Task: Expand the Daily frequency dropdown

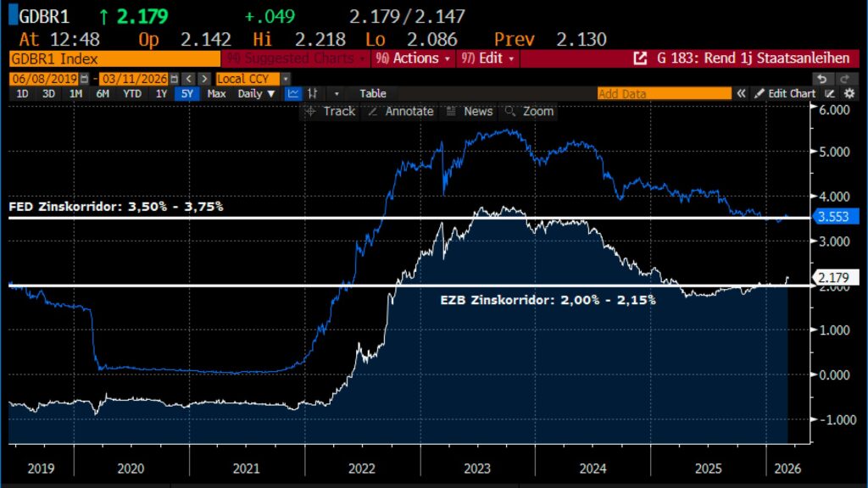Action: (x=257, y=94)
